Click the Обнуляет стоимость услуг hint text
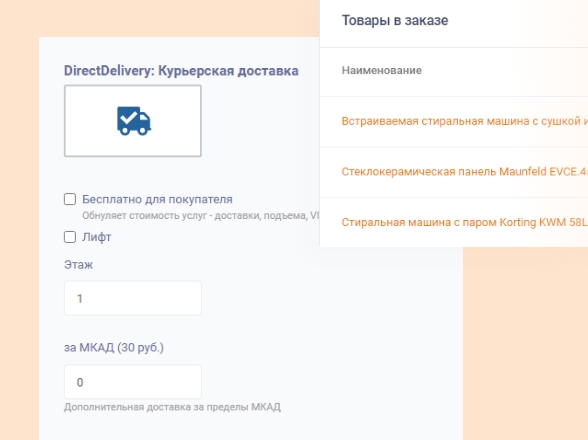 [201, 216]
